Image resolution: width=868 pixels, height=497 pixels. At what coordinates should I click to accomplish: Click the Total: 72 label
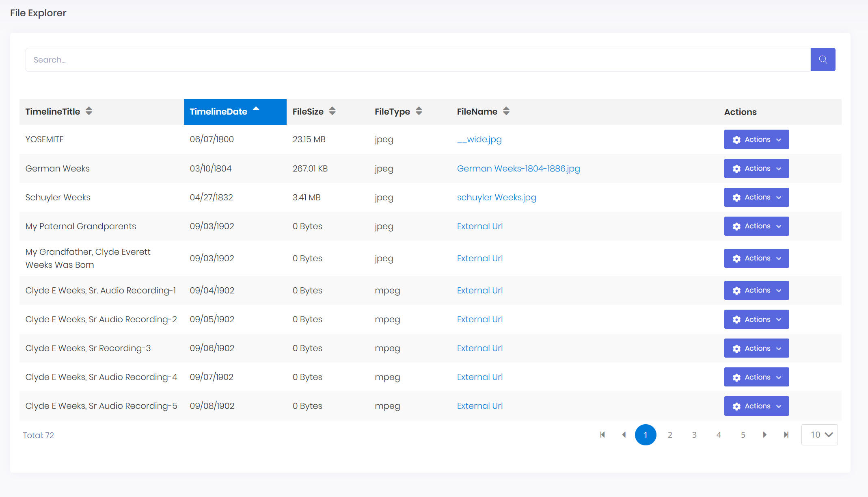(38, 435)
